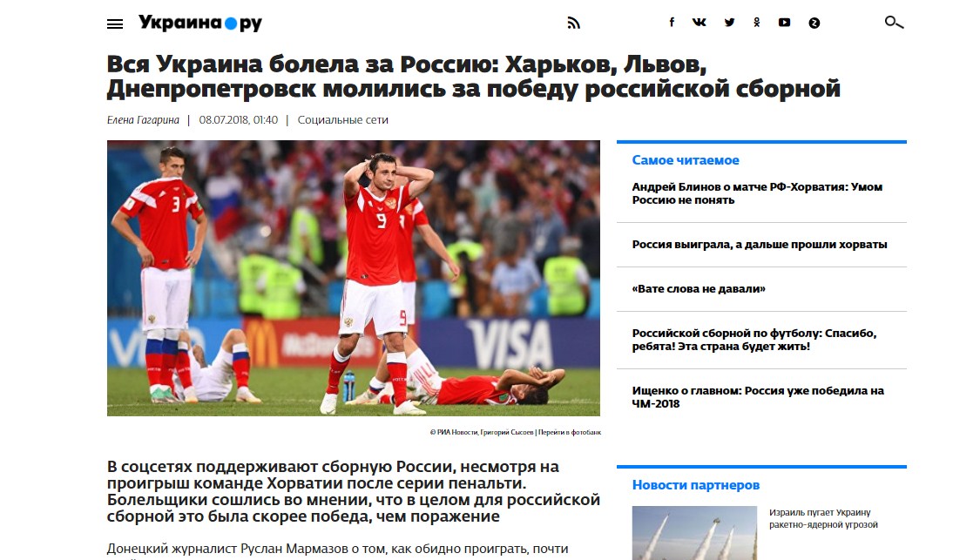
Task: Open the search magnifier icon
Action: pyautogui.click(x=895, y=23)
